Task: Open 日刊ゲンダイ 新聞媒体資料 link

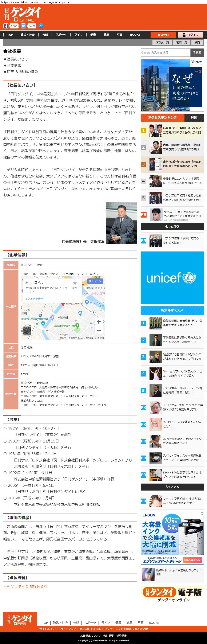Action: point(25,586)
